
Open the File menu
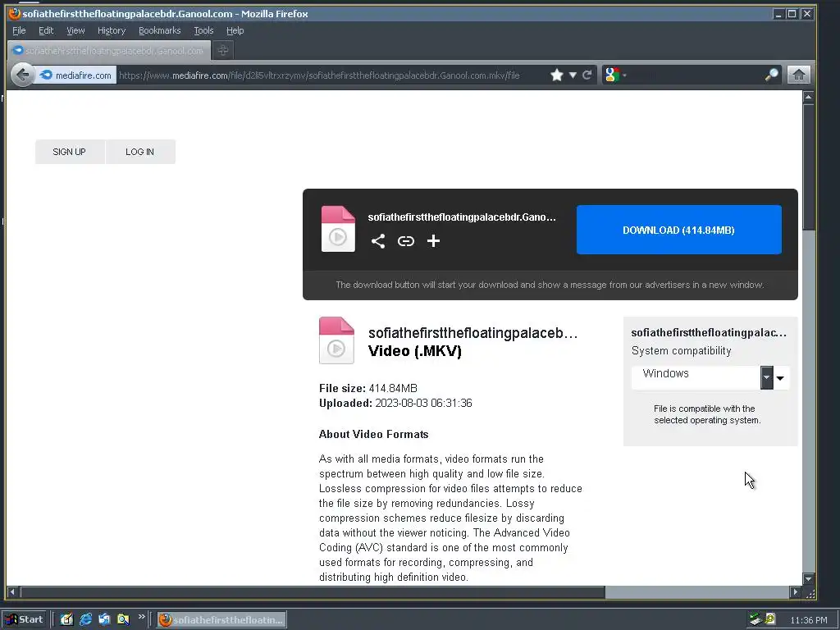19,30
